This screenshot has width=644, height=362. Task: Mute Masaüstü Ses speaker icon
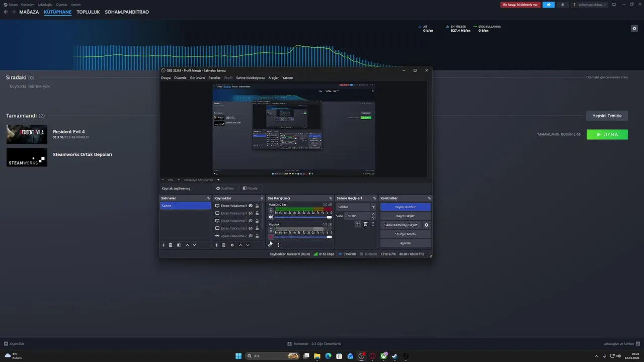coord(271,217)
